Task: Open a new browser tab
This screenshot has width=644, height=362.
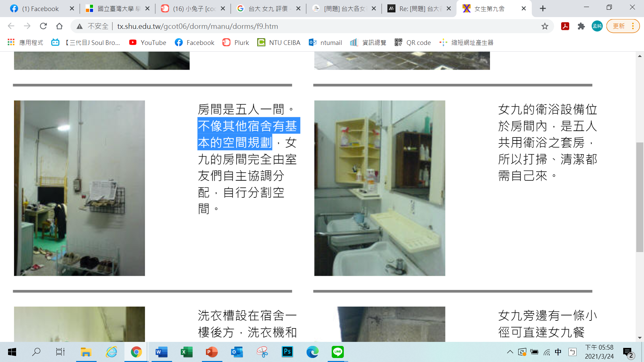Action: pos(543,9)
